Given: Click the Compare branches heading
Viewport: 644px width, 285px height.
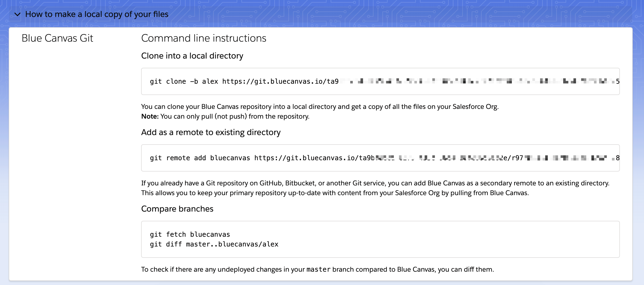Looking at the screenshot, I should tap(177, 209).
